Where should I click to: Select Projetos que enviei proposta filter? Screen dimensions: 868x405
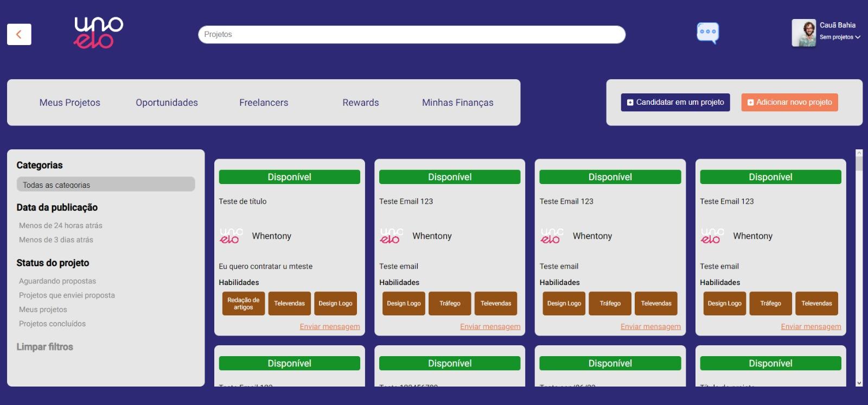[x=67, y=295]
